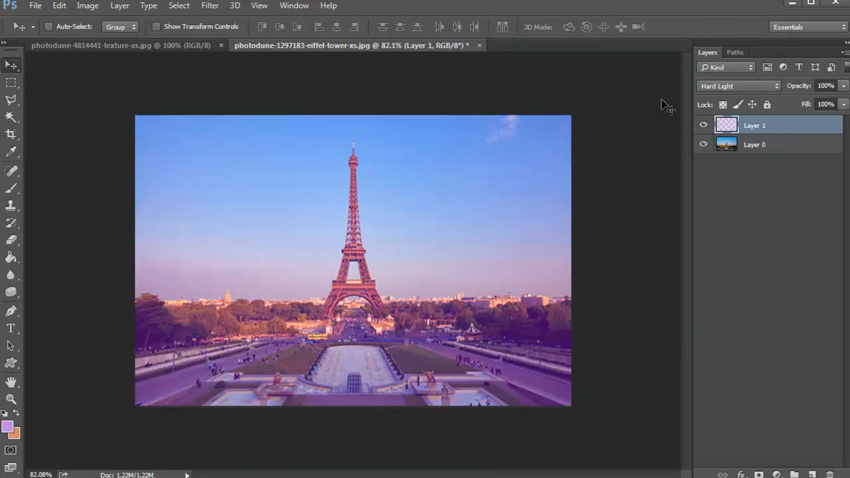The image size is (850, 478).
Task: Open the Essentials workspace dropdown
Action: (x=808, y=27)
